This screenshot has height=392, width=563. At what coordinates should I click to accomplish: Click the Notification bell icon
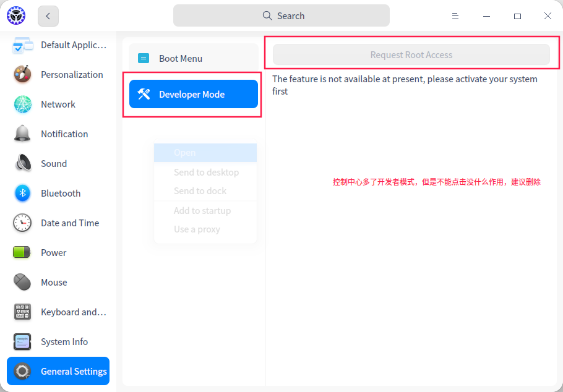pyautogui.click(x=23, y=134)
